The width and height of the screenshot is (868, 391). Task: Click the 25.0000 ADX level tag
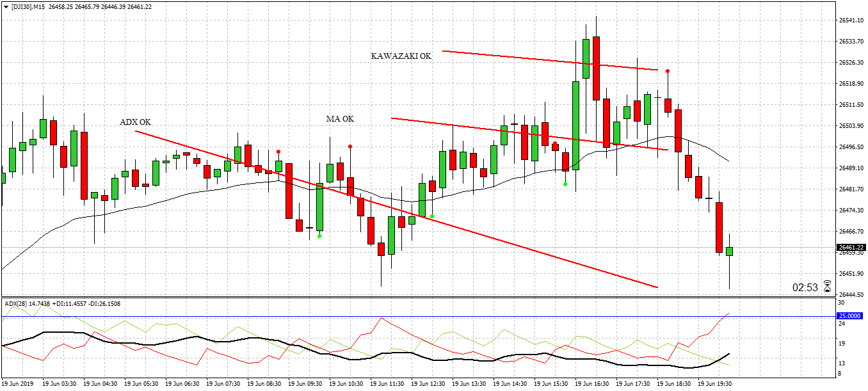851,316
